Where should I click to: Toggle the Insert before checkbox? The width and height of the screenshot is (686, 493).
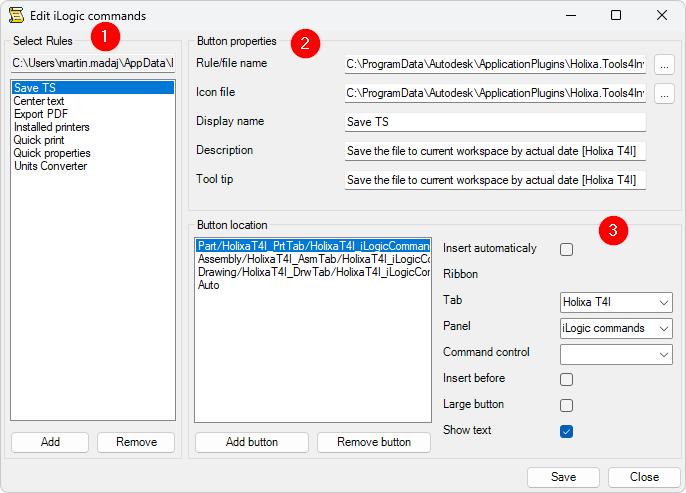point(567,379)
